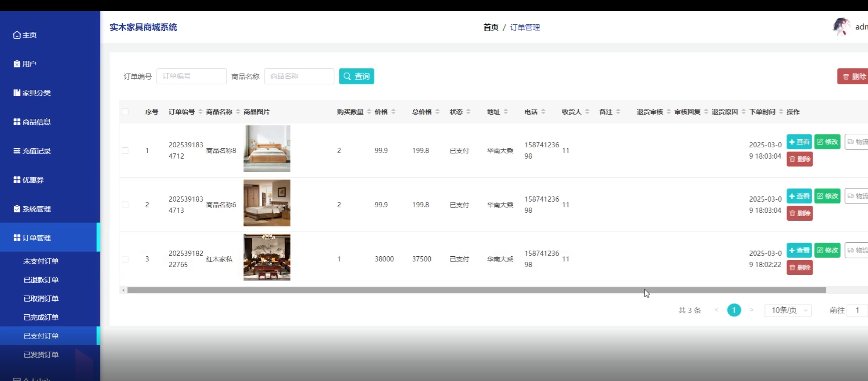Select 已完成订单 in the sidebar
868x381 pixels.
(x=41, y=317)
